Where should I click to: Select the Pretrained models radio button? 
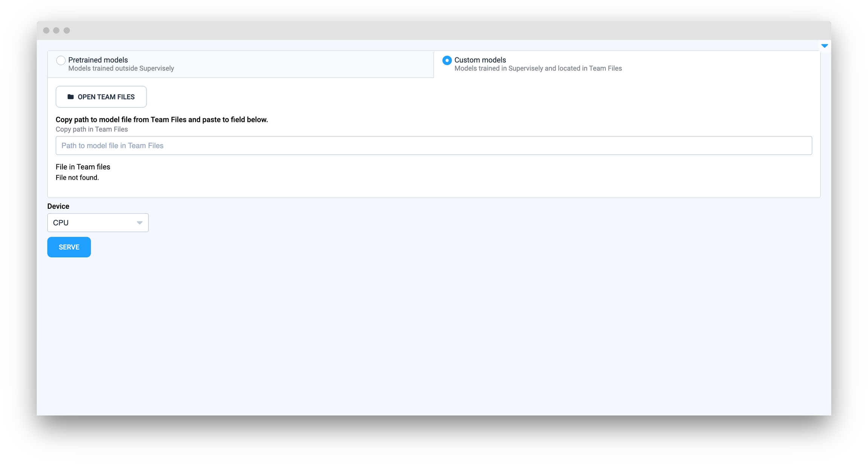(61, 60)
